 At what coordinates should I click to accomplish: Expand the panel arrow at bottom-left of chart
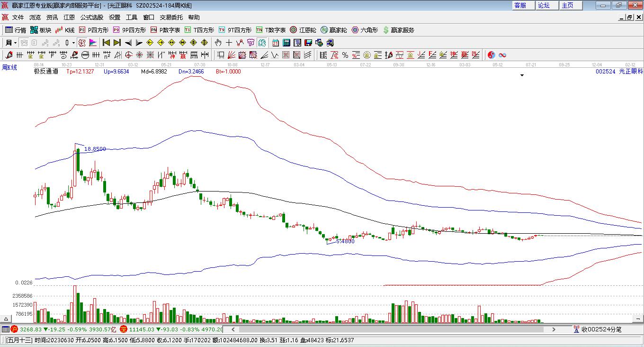pyautogui.click(x=7, y=319)
